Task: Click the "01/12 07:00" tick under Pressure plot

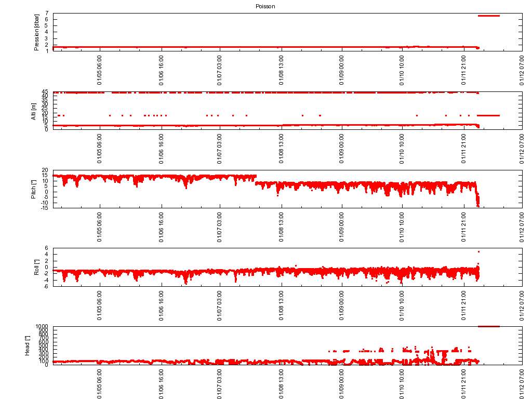Action: (x=522, y=71)
